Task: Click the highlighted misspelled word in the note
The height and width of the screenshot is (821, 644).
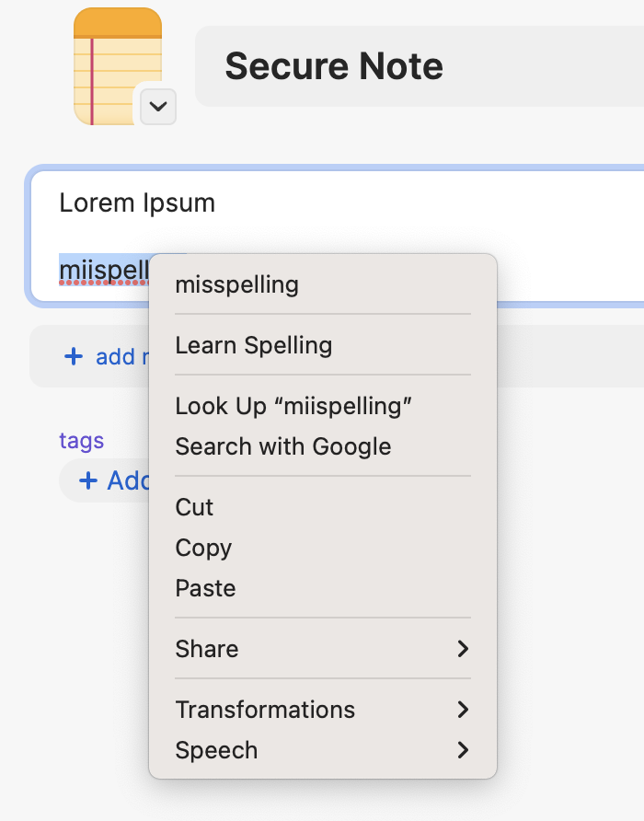Action: click(x=103, y=271)
